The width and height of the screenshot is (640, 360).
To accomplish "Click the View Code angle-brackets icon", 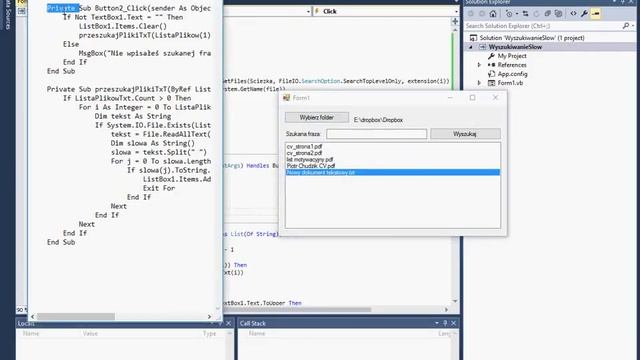I will 573,13.
